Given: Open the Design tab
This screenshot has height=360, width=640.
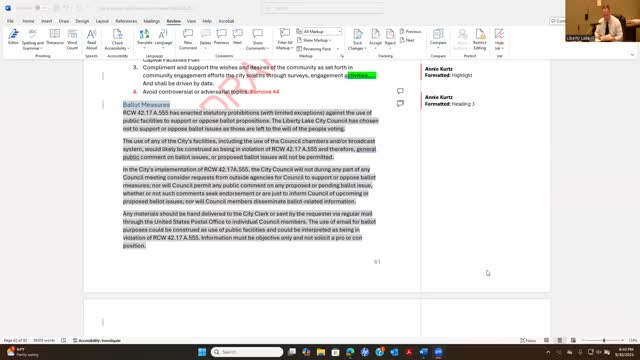Looking at the screenshot, I should (82, 21).
